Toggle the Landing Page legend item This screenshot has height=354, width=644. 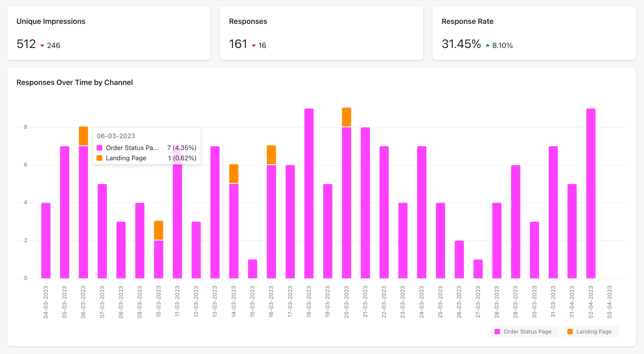(x=593, y=331)
